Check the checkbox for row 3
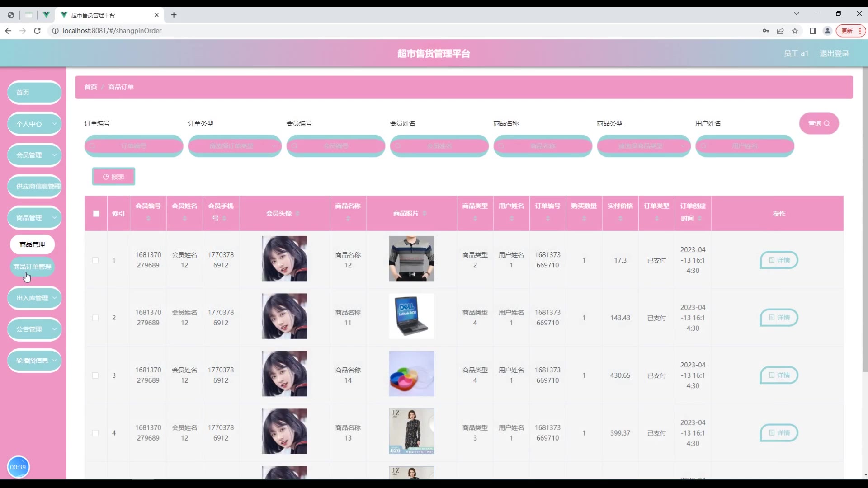The image size is (868, 488). pyautogui.click(x=95, y=375)
